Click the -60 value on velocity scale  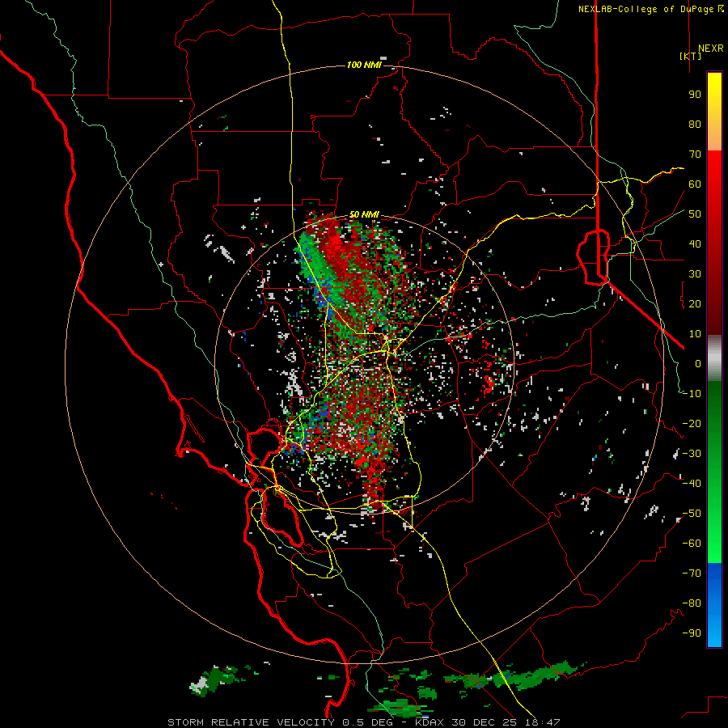pyautogui.click(x=692, y=544)
